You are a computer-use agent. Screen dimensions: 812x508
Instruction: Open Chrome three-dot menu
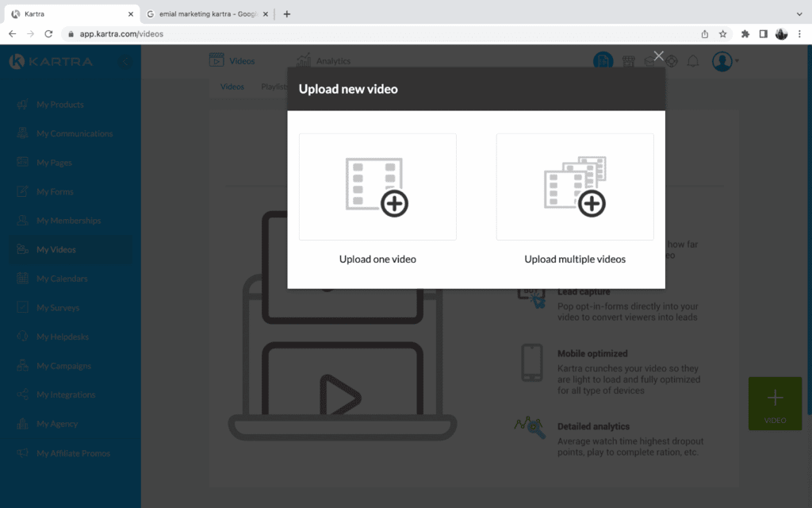click(x=799, y=33)
